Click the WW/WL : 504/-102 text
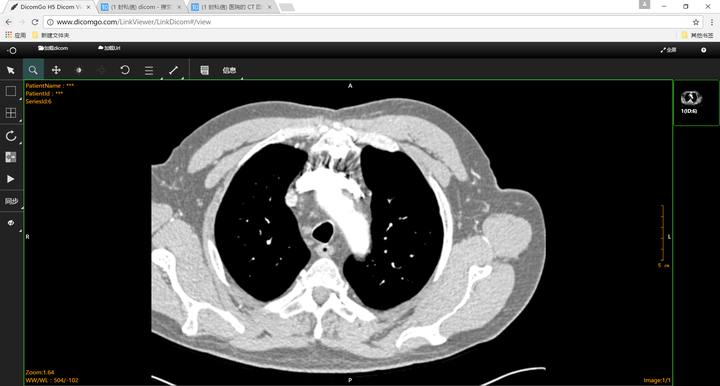 (52, 380)
